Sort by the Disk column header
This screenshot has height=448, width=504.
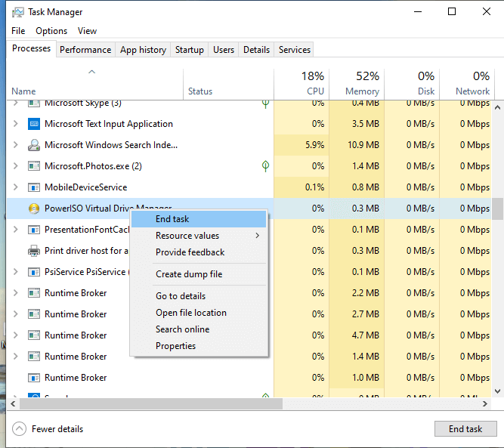click(412, 84)
